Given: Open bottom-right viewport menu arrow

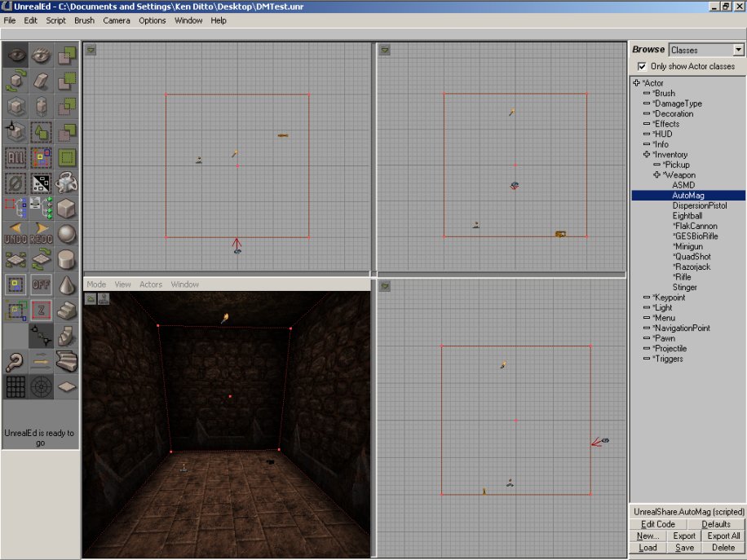Looking at the screenshot, I should pos(384,286).
